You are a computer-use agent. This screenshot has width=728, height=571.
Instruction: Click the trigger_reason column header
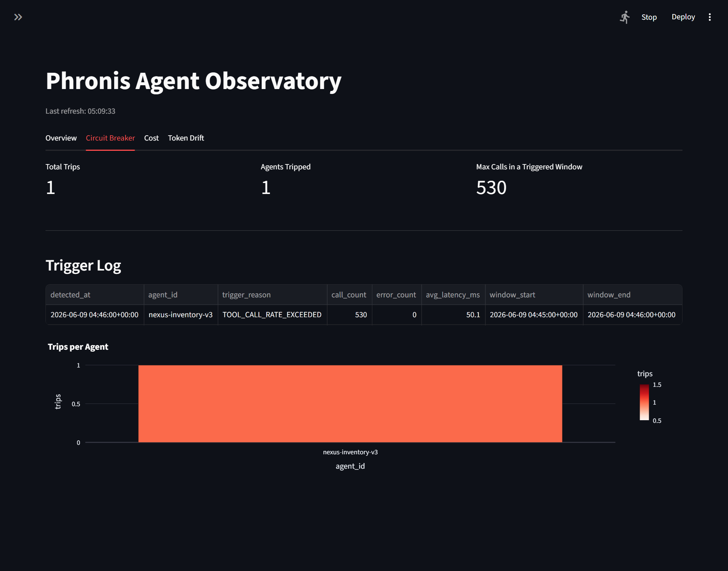pyautogui.click(x=272, y=295)
